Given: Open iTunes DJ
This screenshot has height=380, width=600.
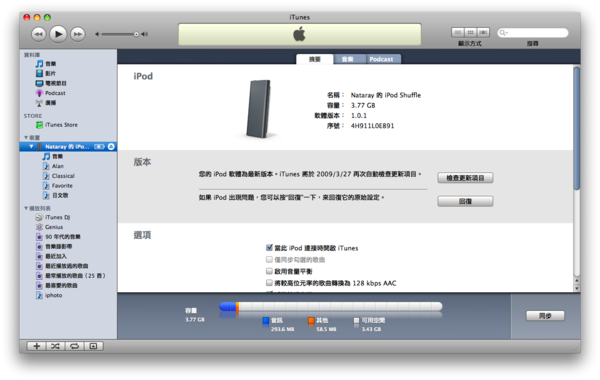Looking at the screenshot, I should coord(53,217).
